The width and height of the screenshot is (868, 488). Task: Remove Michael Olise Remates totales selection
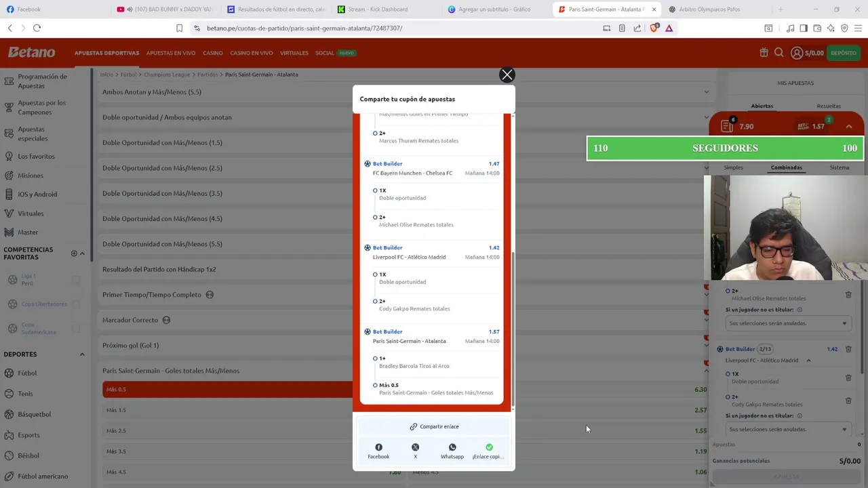(848, 295)
